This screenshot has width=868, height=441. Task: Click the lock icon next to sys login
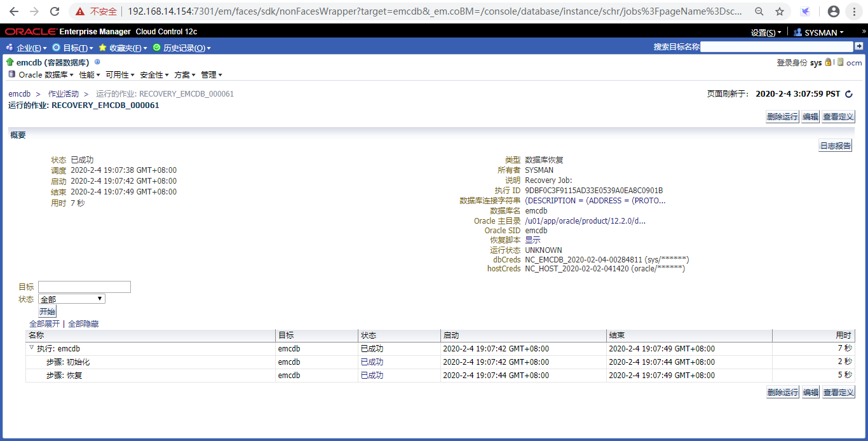click(x=828, y=62)
